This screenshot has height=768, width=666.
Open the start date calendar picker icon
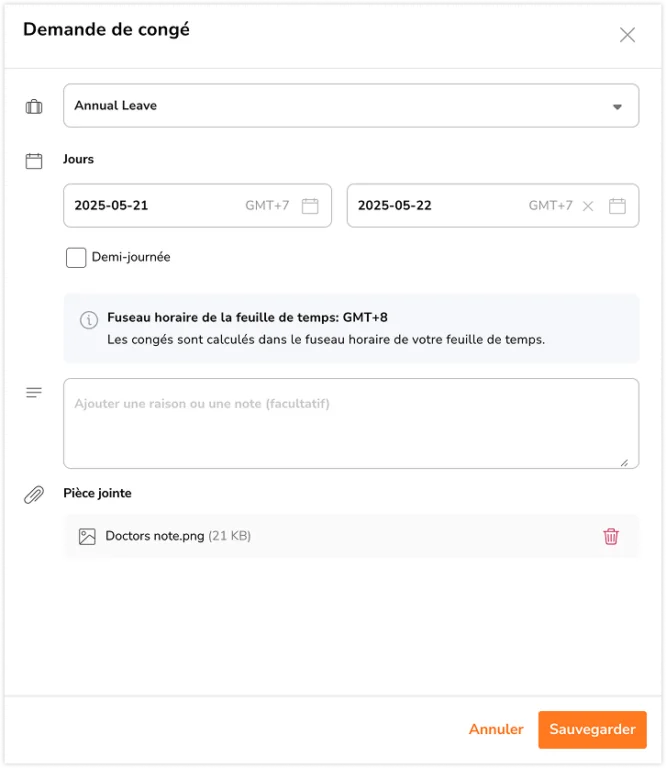[310, 206]
